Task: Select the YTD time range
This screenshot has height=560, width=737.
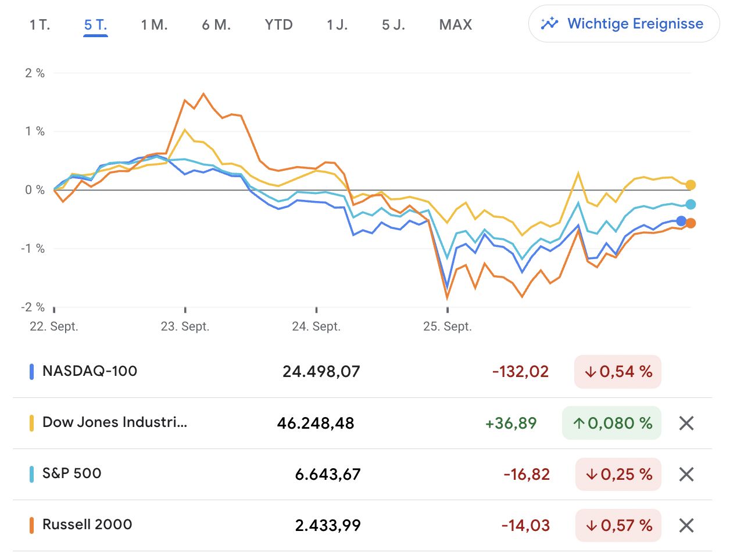Action: [278, 25]
